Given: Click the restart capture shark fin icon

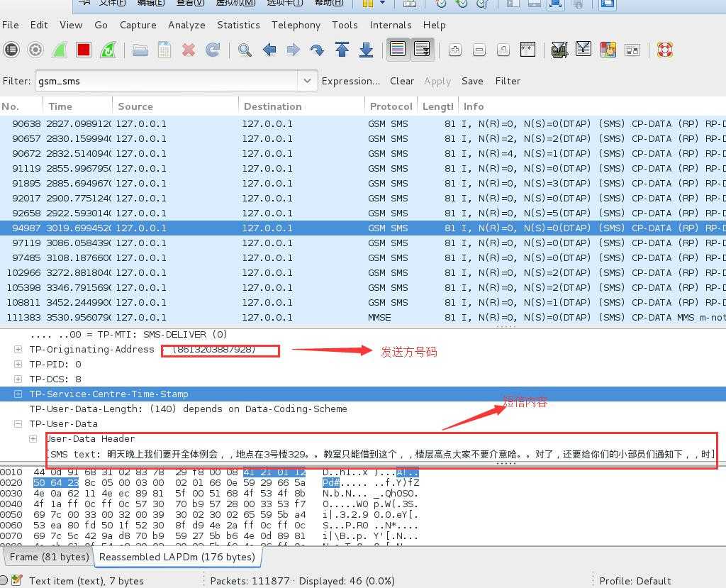Looking at the screenshot, I should (x=108, y=50).
